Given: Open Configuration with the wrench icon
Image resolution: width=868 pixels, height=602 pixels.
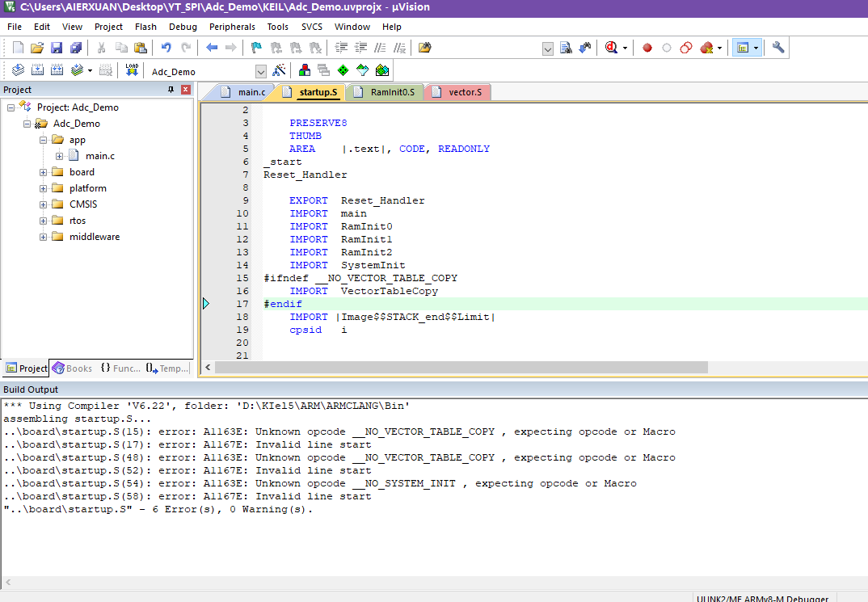Looking at the screenshot, I should pyautogui.click(x=778, y=48).
